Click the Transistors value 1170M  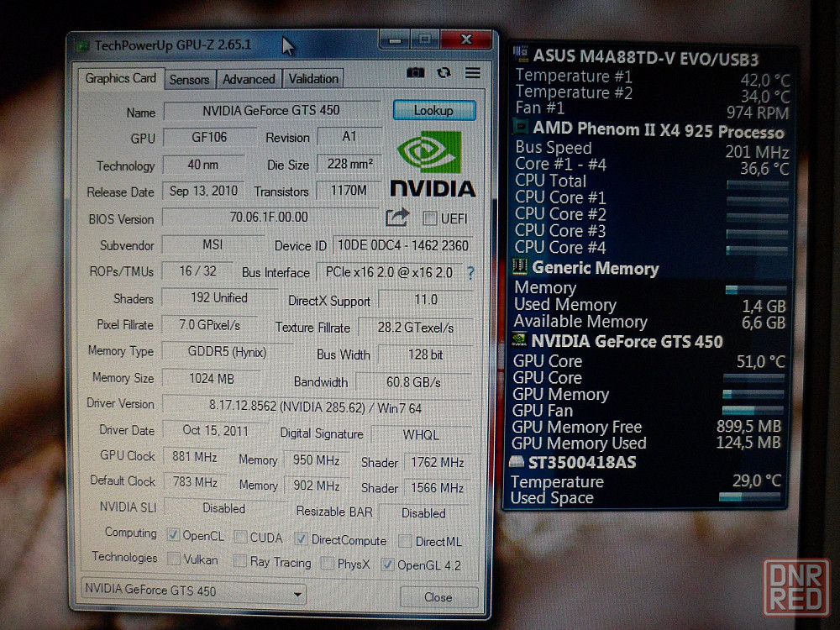349,190
